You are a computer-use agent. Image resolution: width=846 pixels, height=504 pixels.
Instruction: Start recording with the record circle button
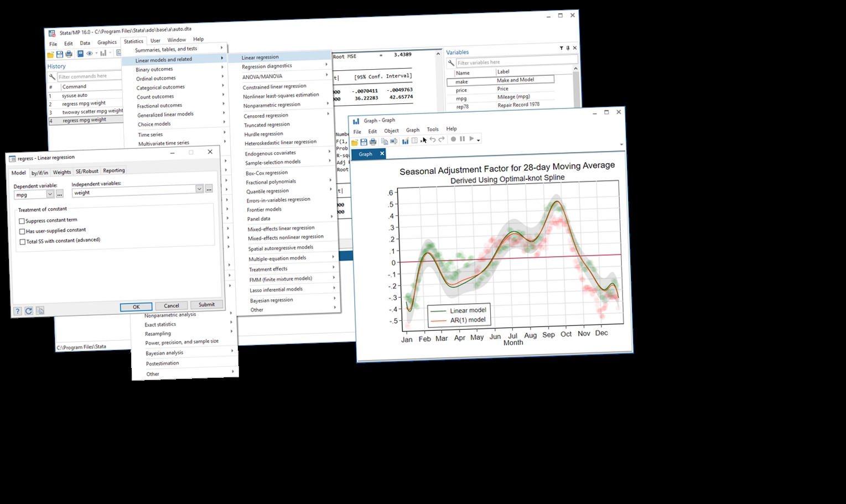[453, 139]
